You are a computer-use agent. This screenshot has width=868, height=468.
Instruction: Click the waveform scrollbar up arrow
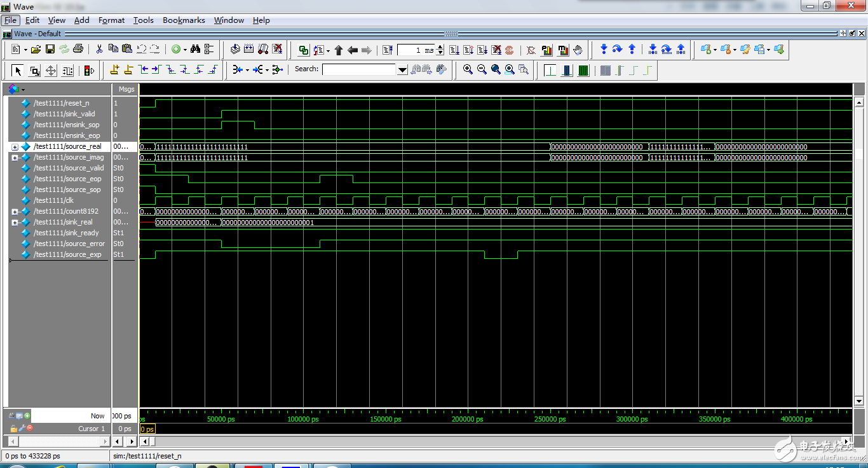[x=859, y=102]
